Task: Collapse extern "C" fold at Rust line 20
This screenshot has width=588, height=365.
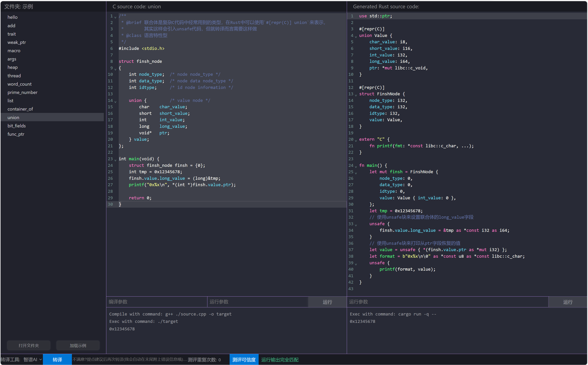Action: tap(356, 141)
